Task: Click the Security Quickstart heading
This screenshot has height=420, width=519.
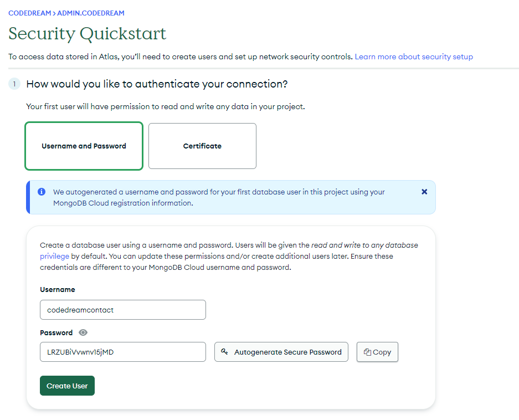Action: 88,34
